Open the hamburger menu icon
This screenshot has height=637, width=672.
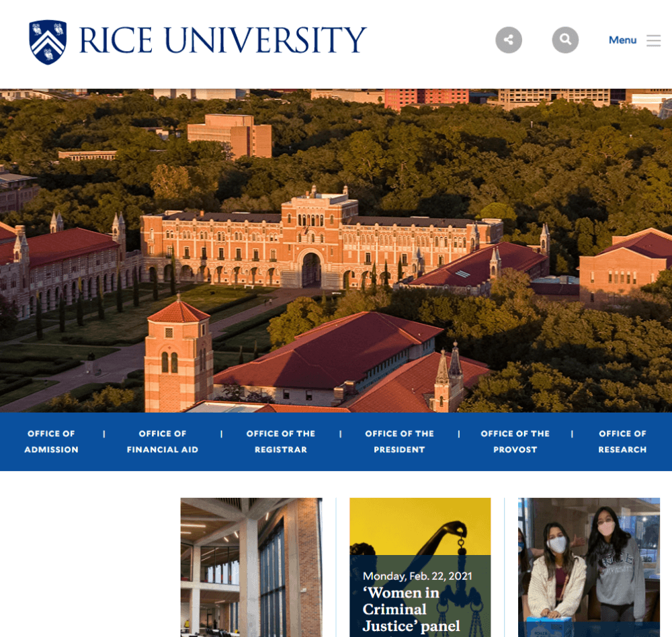coord(654,40)
